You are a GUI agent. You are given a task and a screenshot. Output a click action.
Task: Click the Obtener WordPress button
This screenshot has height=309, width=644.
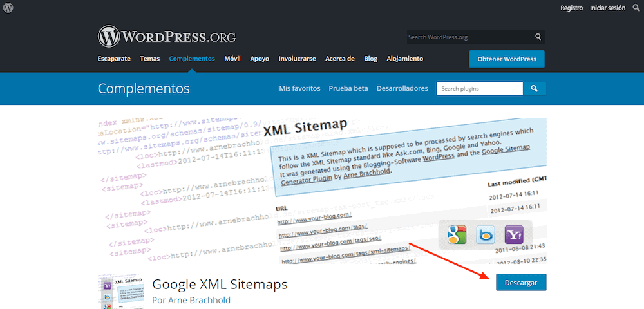point(507,59)
